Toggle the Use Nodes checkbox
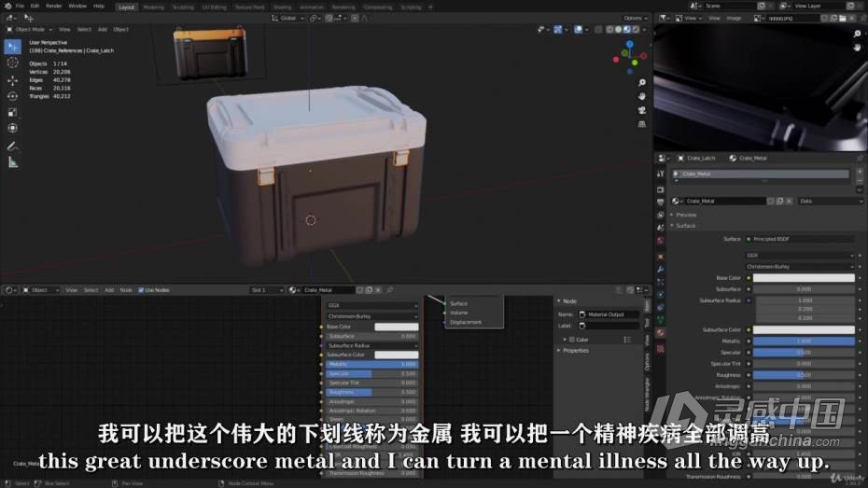Screen dimensions: 868x488 (x=141, y=290)
